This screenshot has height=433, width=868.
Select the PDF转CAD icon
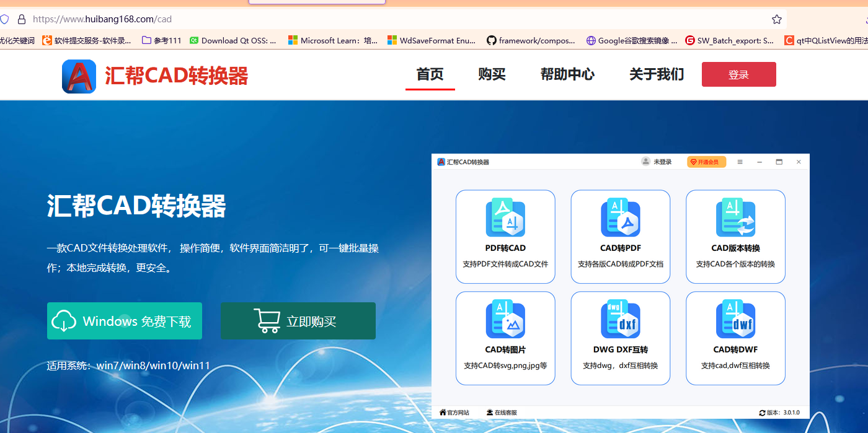point(505,217)
